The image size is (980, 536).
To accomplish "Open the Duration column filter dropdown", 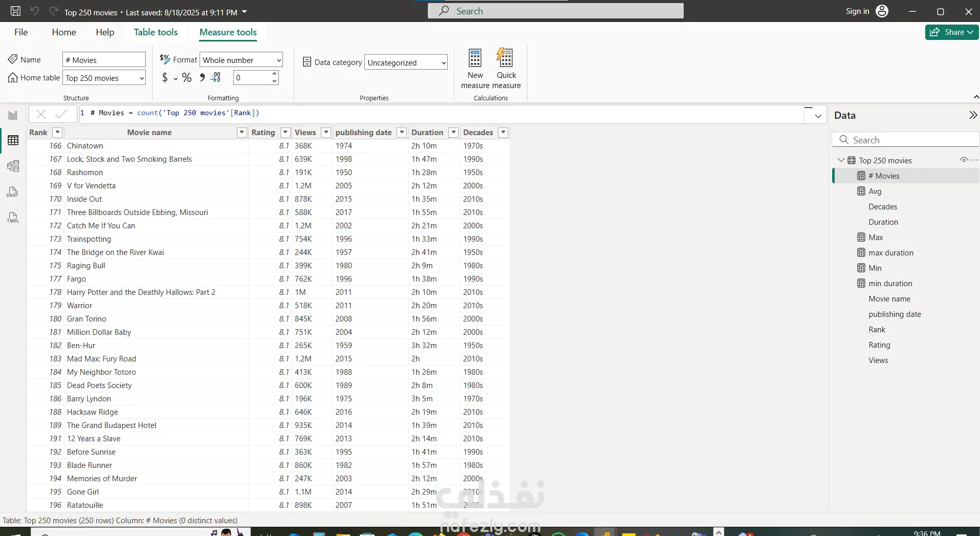I will [453, 133].
